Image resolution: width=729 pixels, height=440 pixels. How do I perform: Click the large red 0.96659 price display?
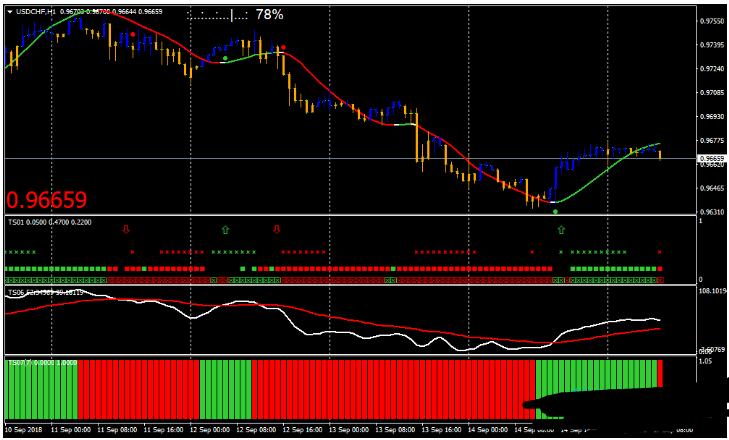click(x=46, y=200)
